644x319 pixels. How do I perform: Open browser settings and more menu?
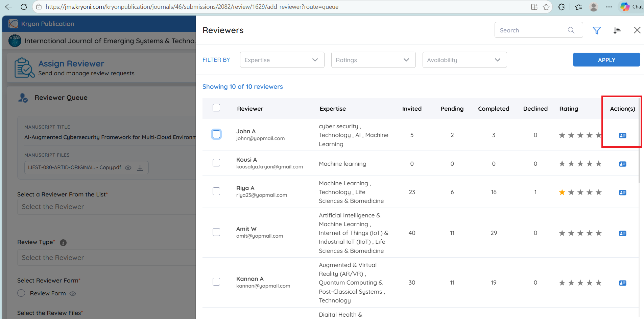pos(609,7)
